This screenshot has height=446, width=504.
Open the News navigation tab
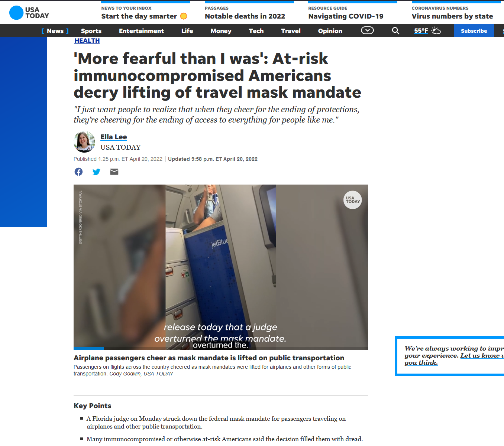[x=55, y=31]
